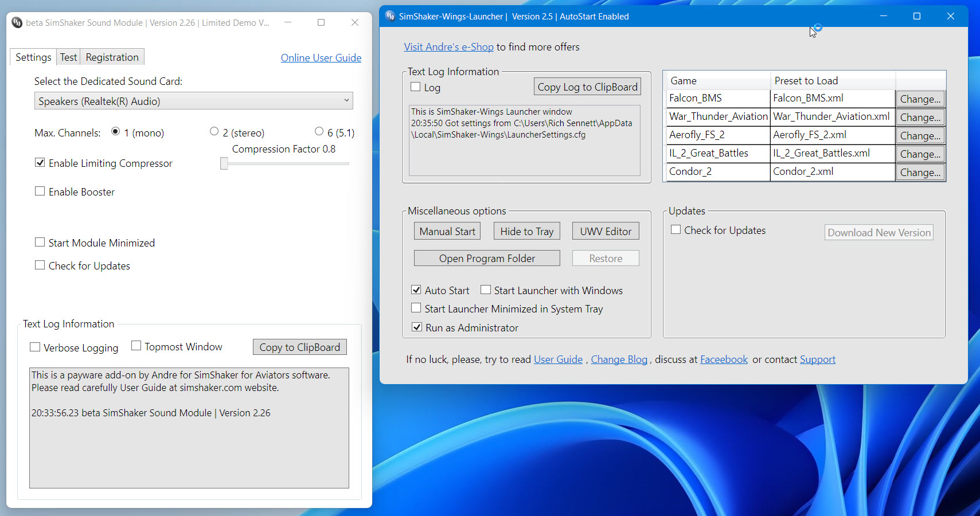Click the War_Thunder_Aviation.xml preset cell
Viewport: 980px width, 516px height.
833,117
